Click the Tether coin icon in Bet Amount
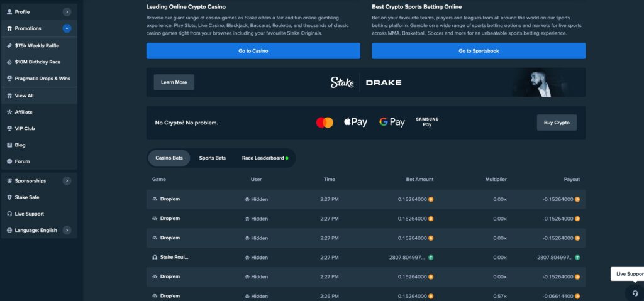 [431, 258]
